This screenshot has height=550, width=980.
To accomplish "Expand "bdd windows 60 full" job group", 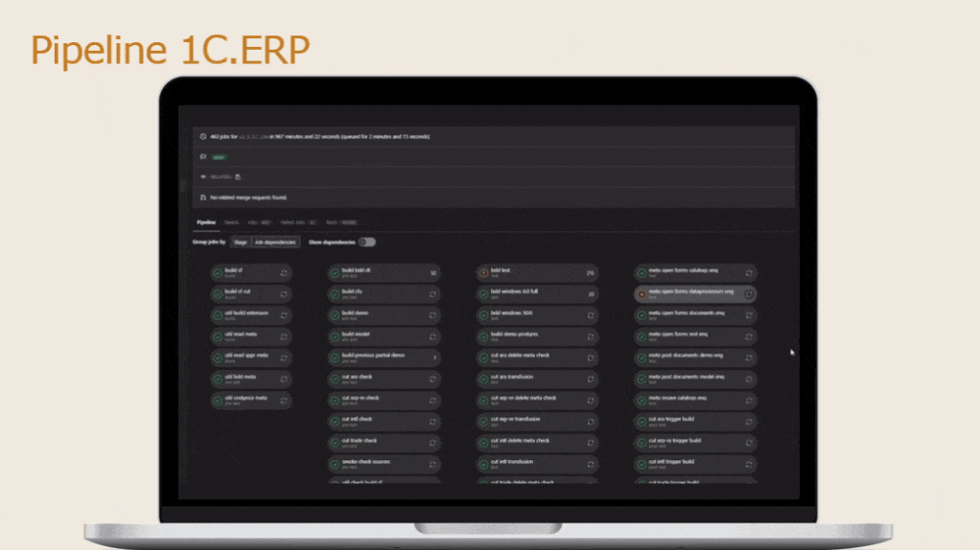I will click(x=538, y=294).
